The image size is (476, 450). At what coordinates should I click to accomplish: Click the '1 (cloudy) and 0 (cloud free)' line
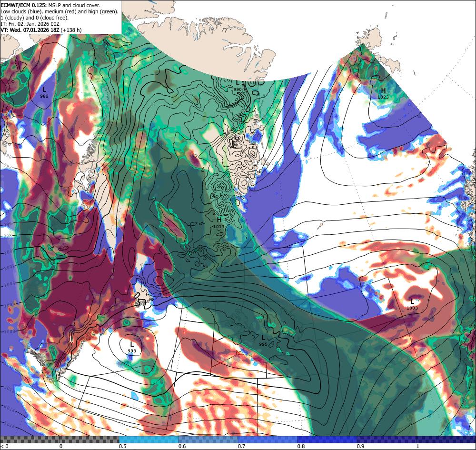pyautogui.click(x=35, y=18)
